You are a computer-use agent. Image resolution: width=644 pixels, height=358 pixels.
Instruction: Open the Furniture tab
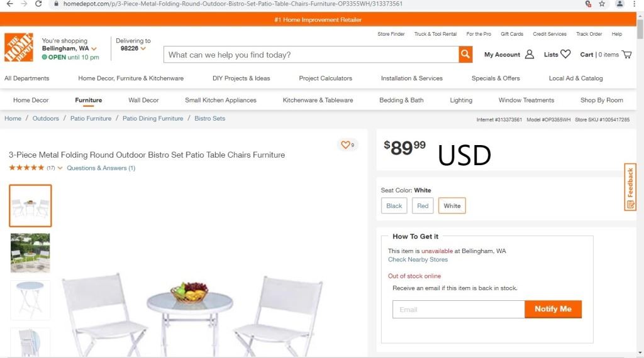pos(88,100)
